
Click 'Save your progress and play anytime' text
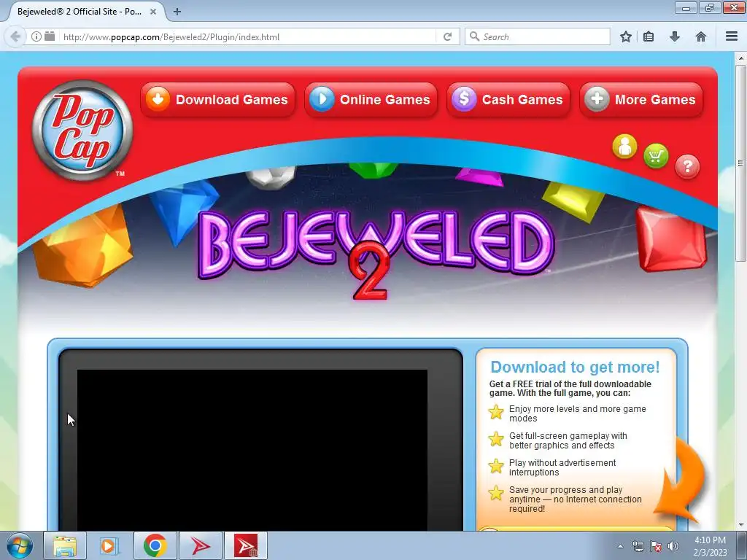[575, 499]
